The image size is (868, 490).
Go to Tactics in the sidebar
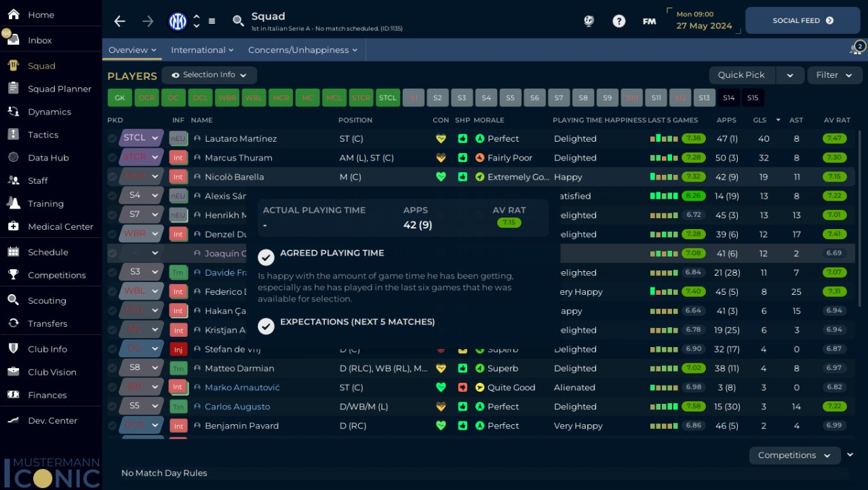click(43, 135)
